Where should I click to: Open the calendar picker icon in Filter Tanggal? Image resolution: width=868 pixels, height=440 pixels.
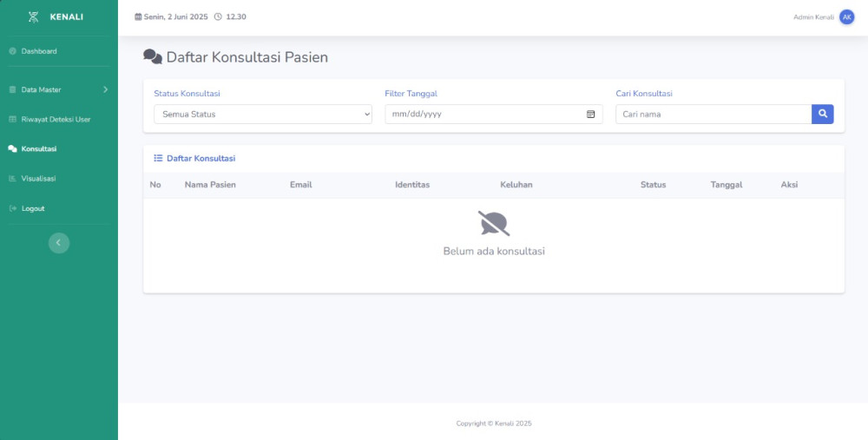590,114
